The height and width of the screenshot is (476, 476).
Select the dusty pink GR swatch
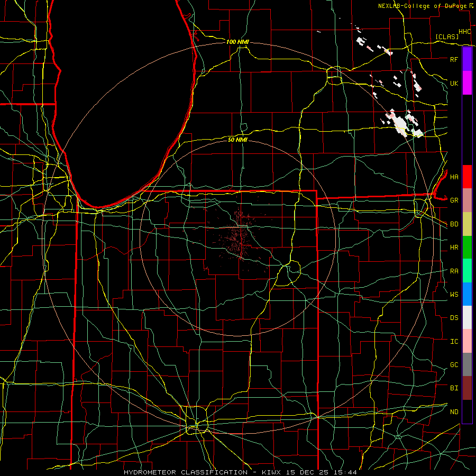[467, 200]
